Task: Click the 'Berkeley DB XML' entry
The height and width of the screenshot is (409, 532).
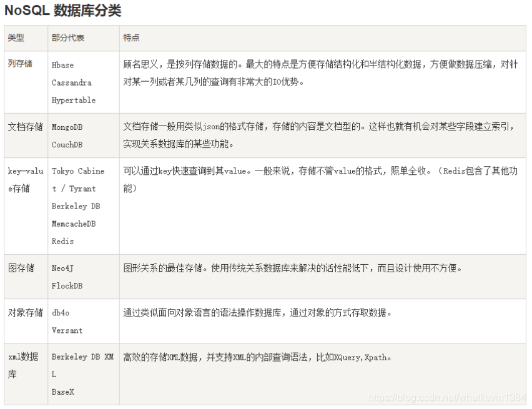Action: click(82, 365)
